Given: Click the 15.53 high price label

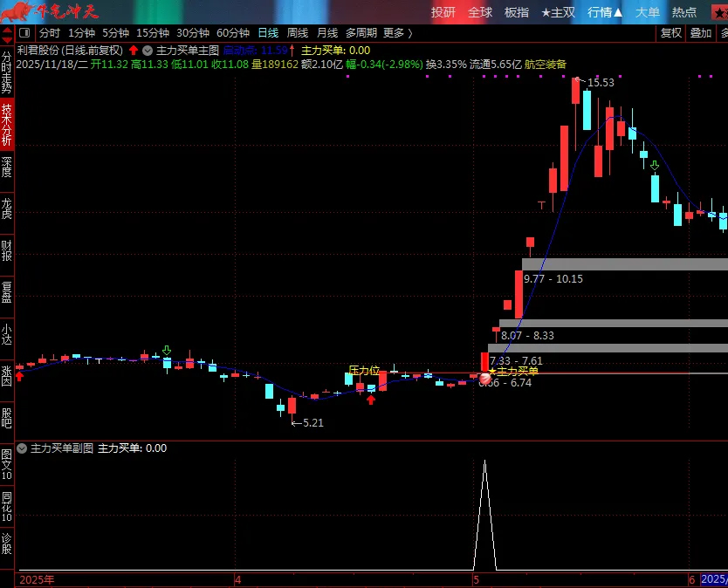Looking at the screenshot, I should click(x=601, y=83).
